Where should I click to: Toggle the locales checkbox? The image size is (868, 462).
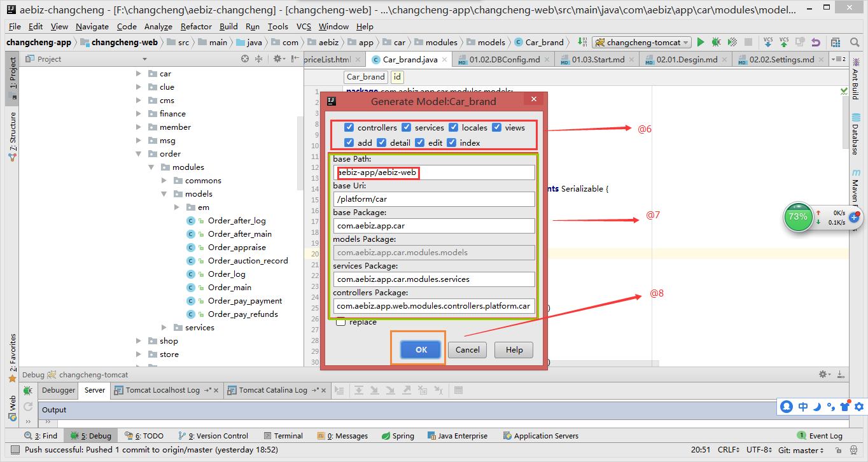[453, 127]
